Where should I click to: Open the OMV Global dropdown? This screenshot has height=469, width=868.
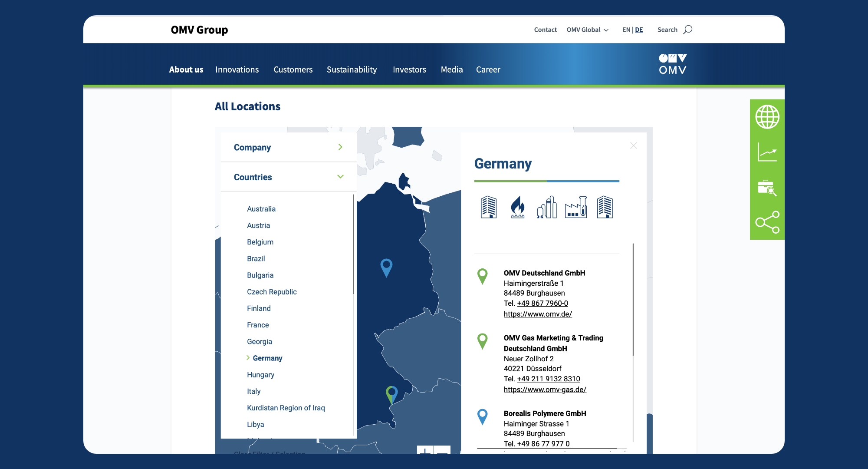coord(587,30)
